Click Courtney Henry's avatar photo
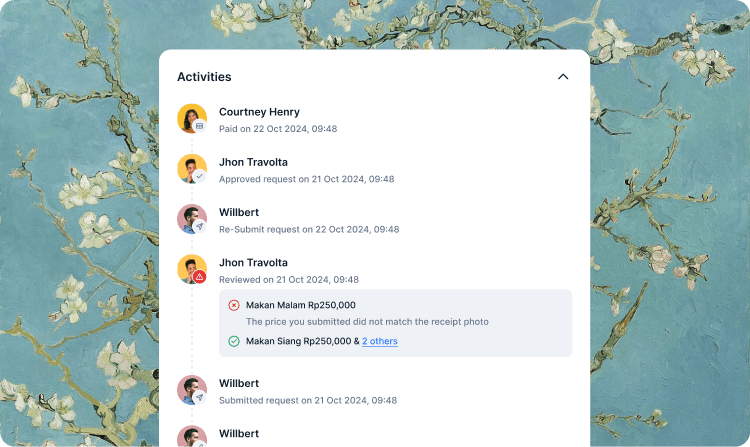 192,118
